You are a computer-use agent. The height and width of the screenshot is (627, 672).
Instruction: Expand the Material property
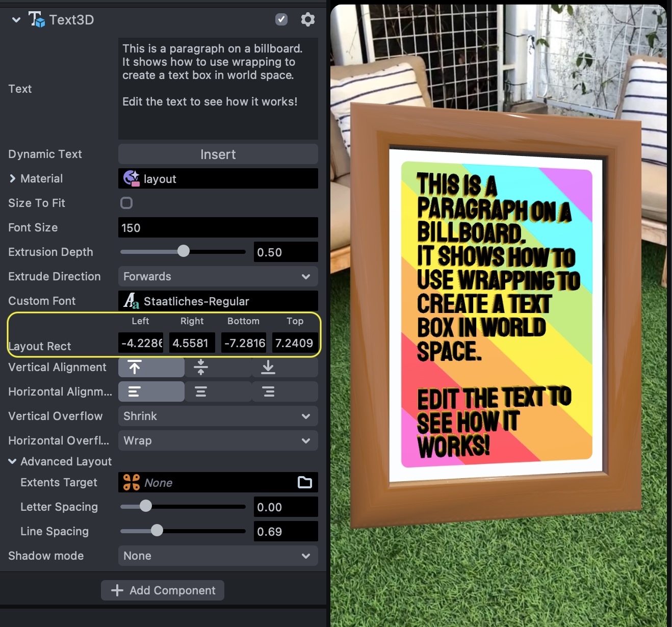coord(13,178)
